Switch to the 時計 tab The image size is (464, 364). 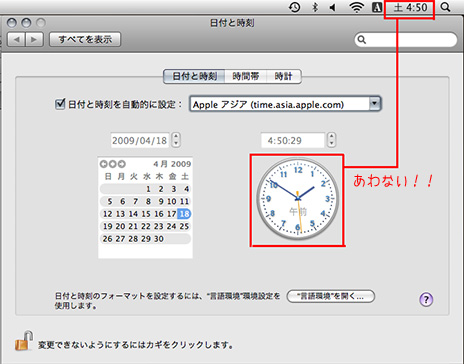[284, 76]
